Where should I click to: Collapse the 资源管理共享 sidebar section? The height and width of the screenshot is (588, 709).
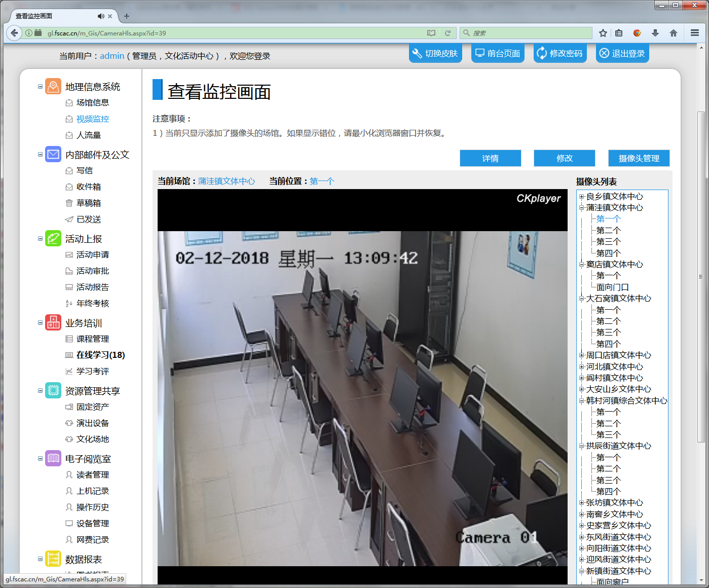[40, 391]
